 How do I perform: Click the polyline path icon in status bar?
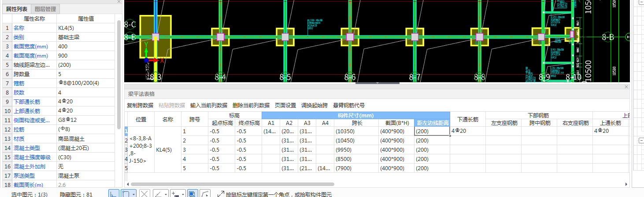pos(205,193)
